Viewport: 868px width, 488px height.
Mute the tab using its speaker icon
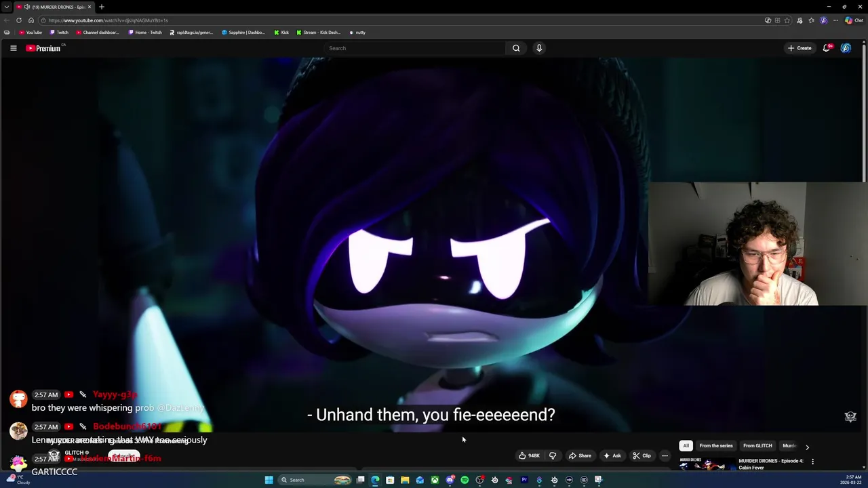click(26, 7)
